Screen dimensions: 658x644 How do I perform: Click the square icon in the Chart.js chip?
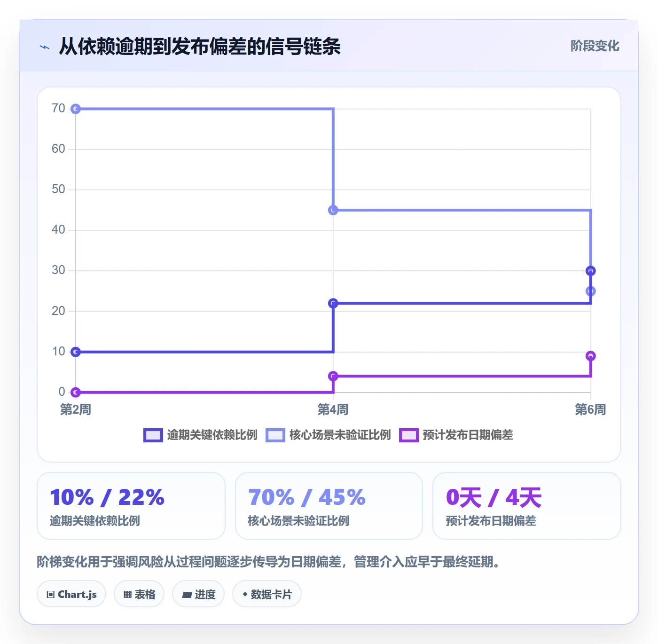[51, 595]
